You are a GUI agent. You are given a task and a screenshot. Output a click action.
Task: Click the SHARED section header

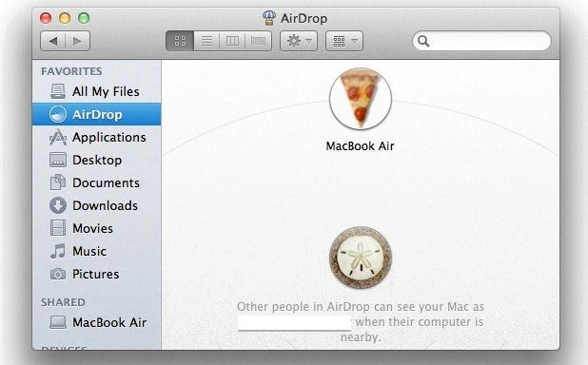63,302
